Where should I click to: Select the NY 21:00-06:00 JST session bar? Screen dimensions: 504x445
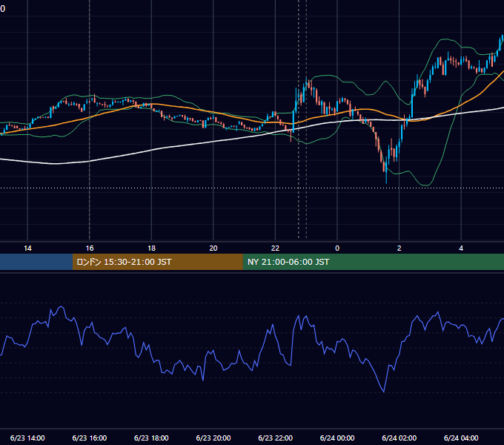pos(373,262)
